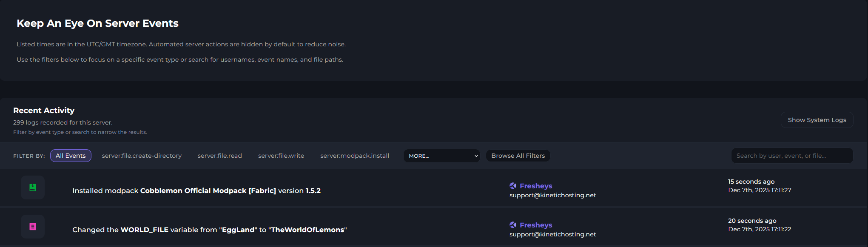Click badge icon beside Fresheys in modpack row
The height and width of the screenshot is (247, 868).
[513, 186]
